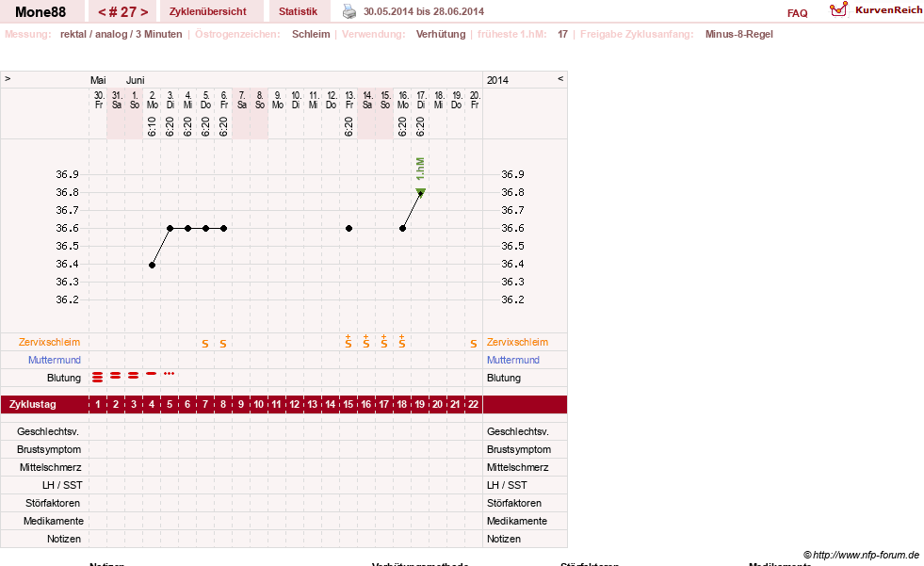The image size is (924, 566).
Task: Click the S+ mucus symbol on day 18
Action: [402, 342]
